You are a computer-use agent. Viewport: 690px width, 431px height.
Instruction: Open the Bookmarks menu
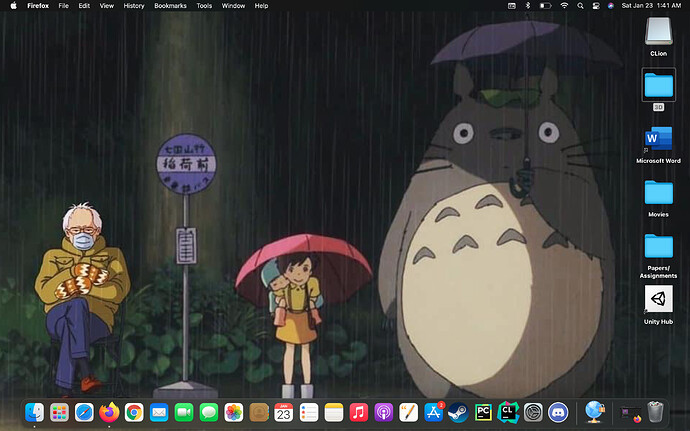tap(170, 6)
